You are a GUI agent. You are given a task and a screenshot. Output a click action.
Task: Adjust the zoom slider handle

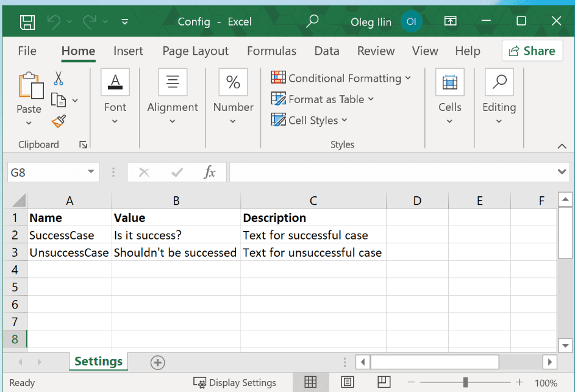(x=465, y=382)
